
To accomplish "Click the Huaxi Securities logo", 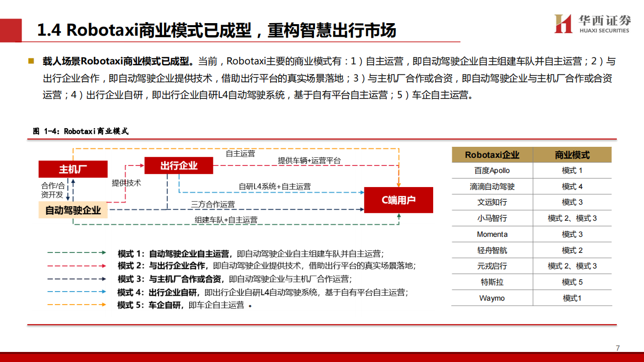I will 592,24.
